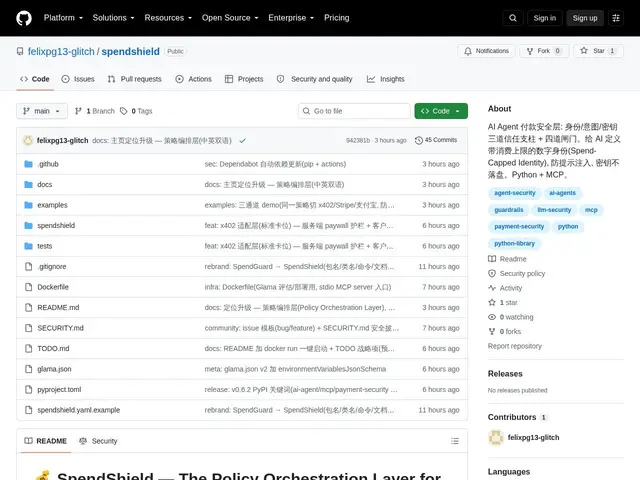Image resolution: width=640 pixels, height=480 pixels.
Task: Expand the Open Source menu
Action: [x=230, y=18]
